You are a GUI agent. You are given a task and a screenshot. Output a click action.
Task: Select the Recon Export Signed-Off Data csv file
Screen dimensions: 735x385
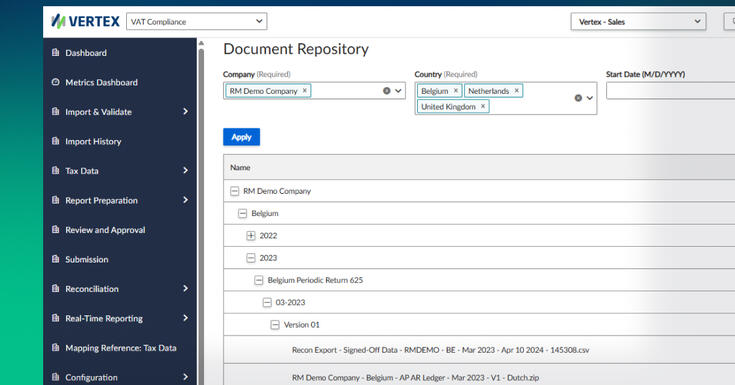(x=441, y=350)
